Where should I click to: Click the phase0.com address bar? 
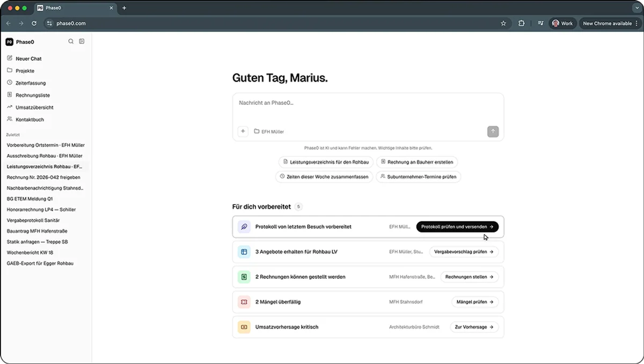(x=276, y=23)
